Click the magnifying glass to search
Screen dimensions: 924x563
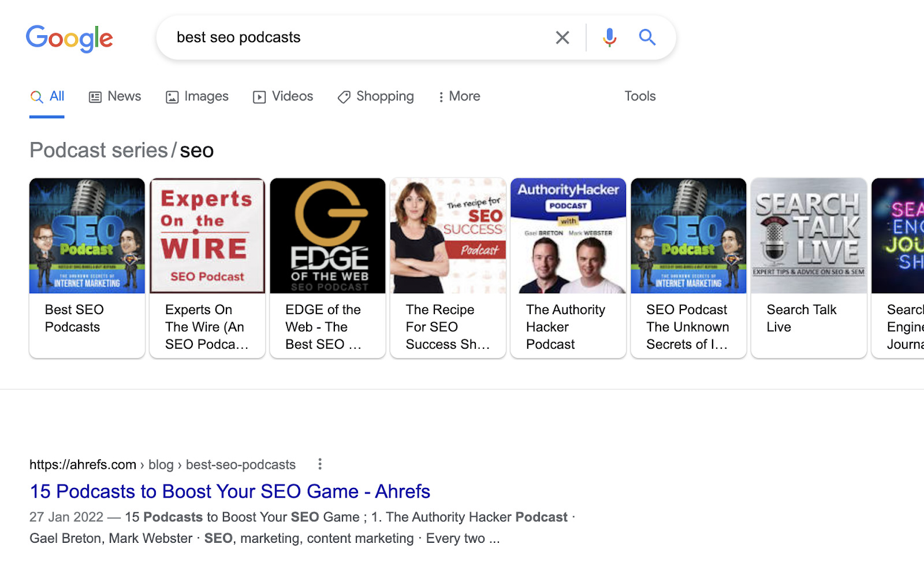point(647,37)
